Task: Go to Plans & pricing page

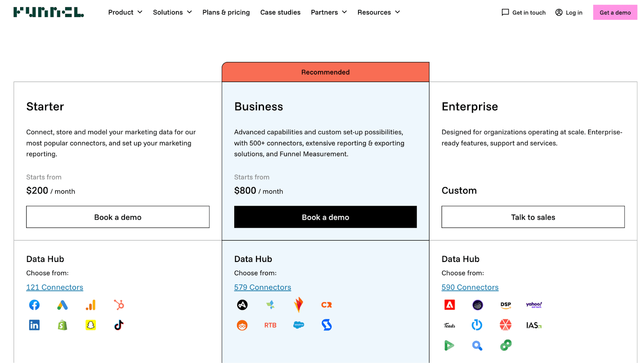Action: tap(226, 12)
